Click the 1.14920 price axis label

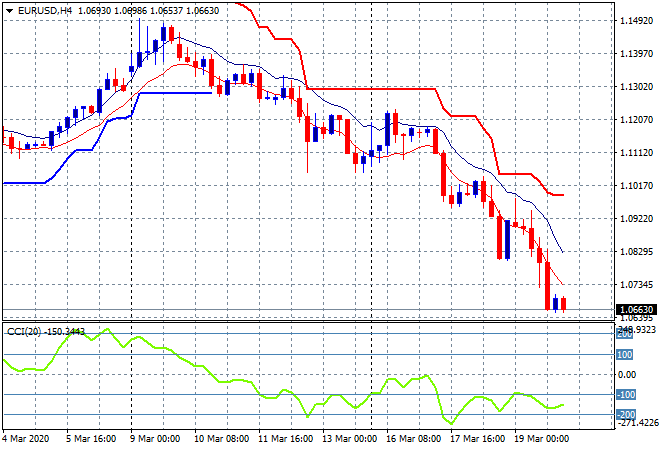pyautogui.click(x=637, y=21)
